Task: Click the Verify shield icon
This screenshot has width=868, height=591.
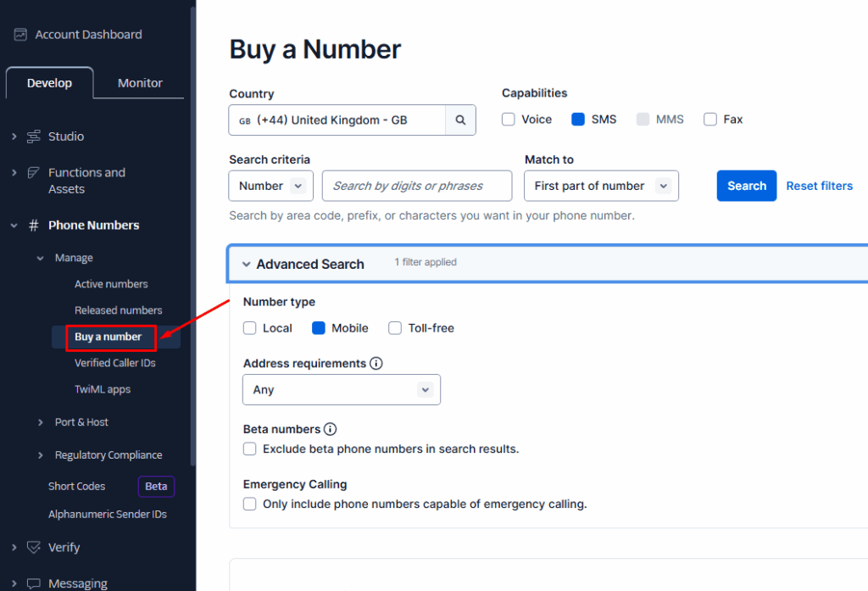Action: pyautogui.click(x=34, y=548)
